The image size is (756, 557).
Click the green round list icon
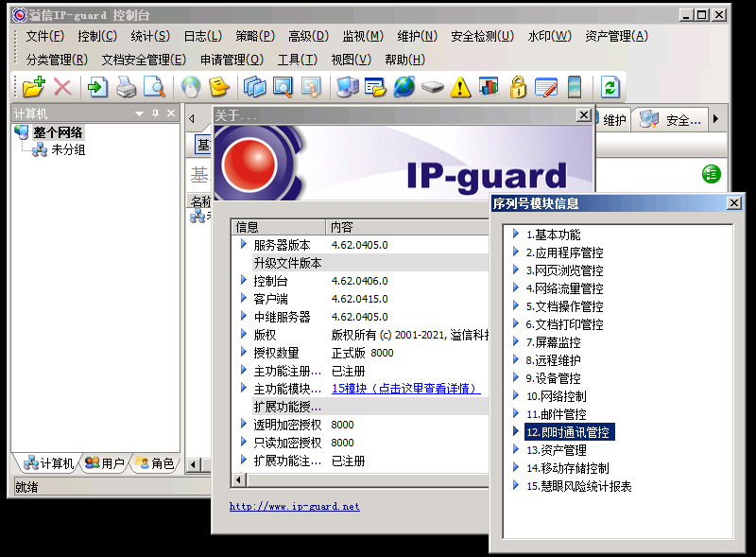(712, 174)
